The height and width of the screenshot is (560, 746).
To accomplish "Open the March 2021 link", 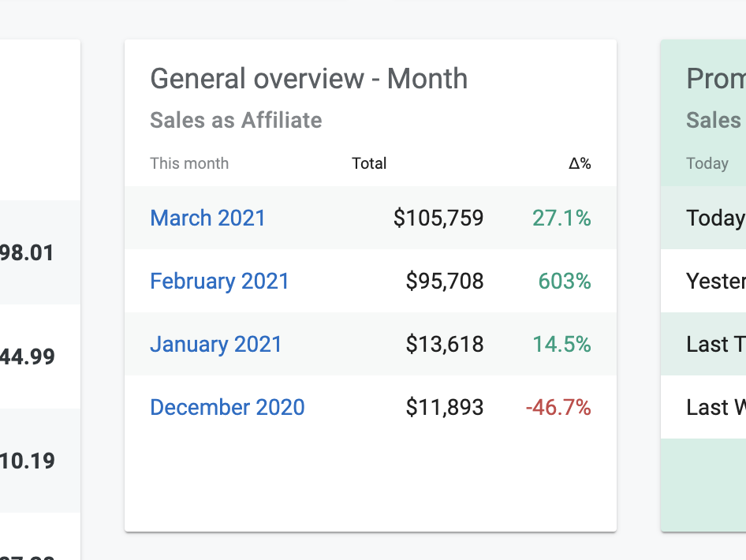I will click(x=207, y=218).
